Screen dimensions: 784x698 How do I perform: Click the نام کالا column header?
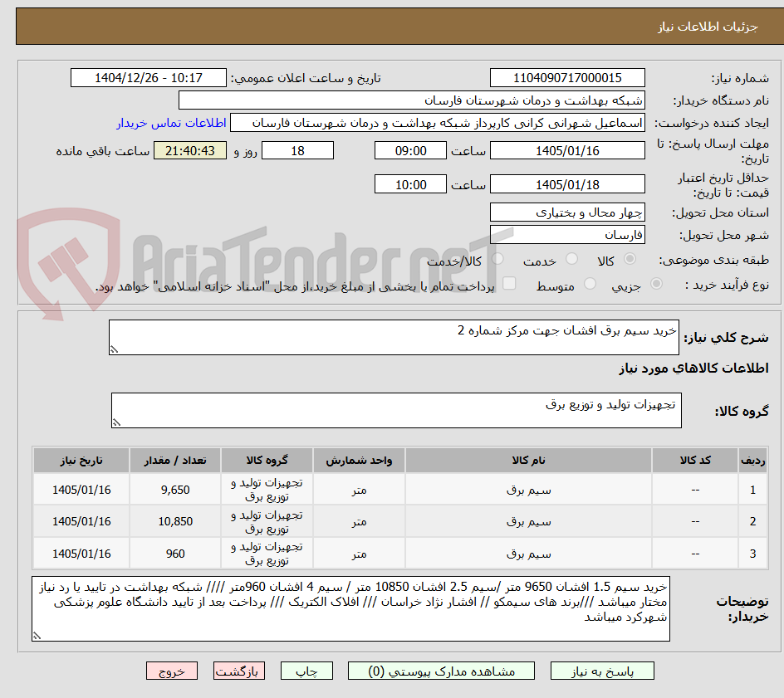point(528,460)
